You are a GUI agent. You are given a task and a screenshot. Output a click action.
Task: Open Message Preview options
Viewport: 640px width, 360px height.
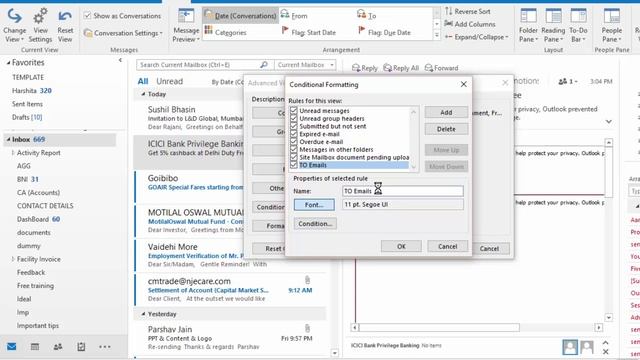coord(186,25)
